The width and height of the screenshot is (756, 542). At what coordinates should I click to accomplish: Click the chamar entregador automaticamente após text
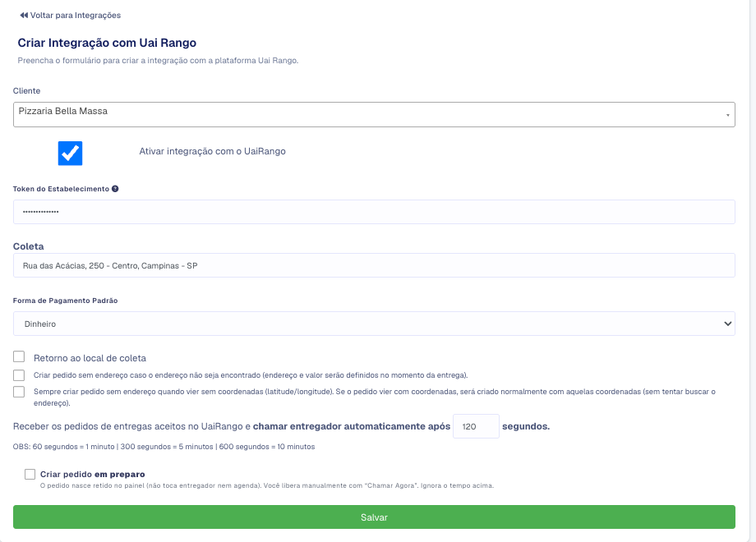[352, 426]
